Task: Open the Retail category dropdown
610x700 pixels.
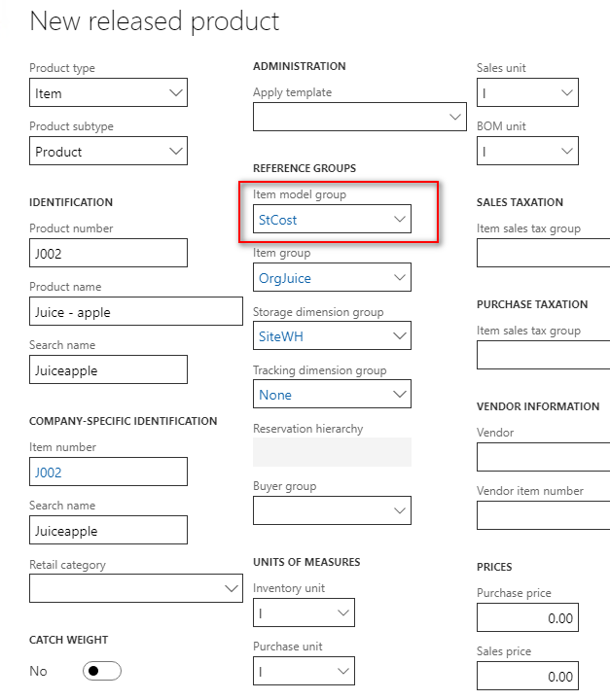Action: [231, 588]
